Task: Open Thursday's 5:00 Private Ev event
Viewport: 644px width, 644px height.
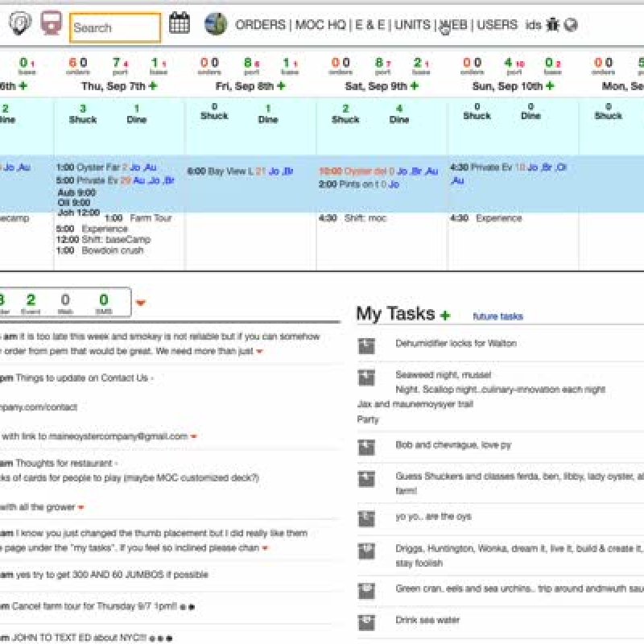Action: pyautogui.click(x=87, y=180)
